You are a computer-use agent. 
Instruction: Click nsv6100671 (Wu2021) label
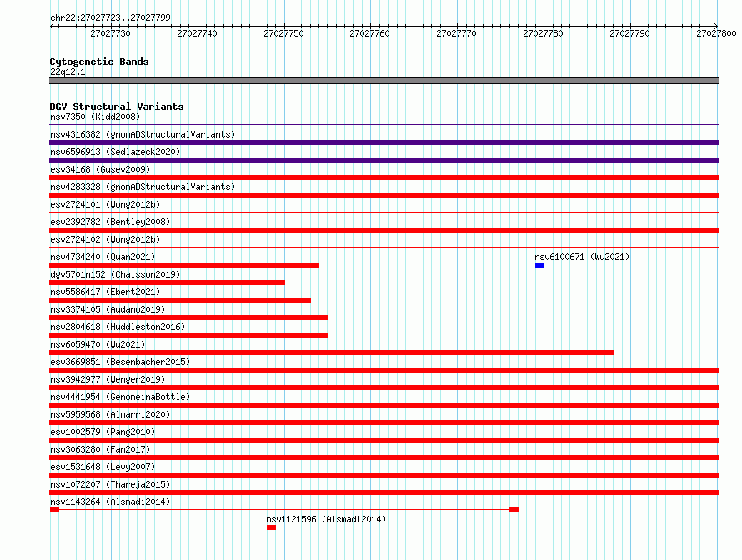coord(582,257)
